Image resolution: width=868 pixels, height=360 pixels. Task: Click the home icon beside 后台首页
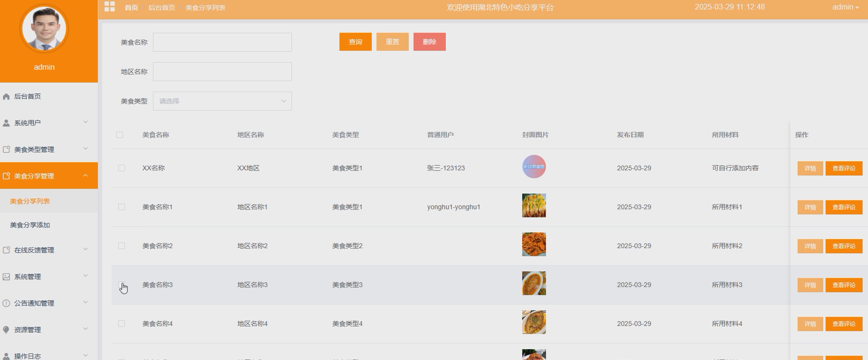pos(6,96)
